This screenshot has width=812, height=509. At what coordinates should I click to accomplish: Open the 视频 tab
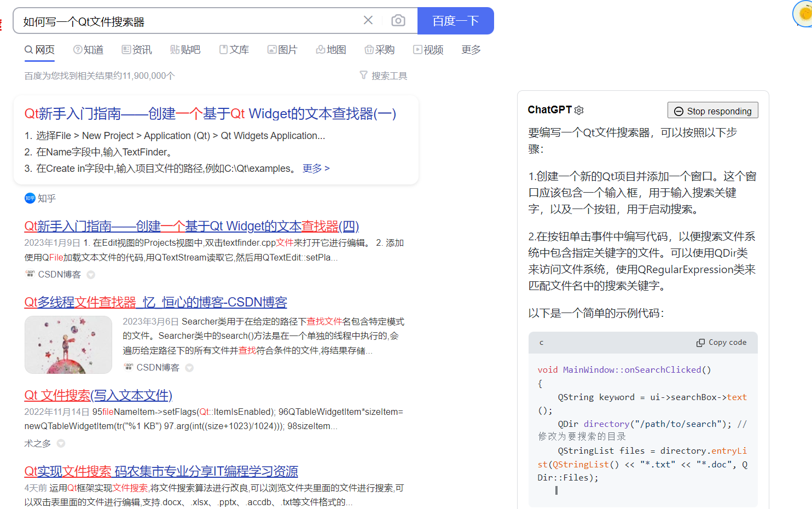coord(428,50)
